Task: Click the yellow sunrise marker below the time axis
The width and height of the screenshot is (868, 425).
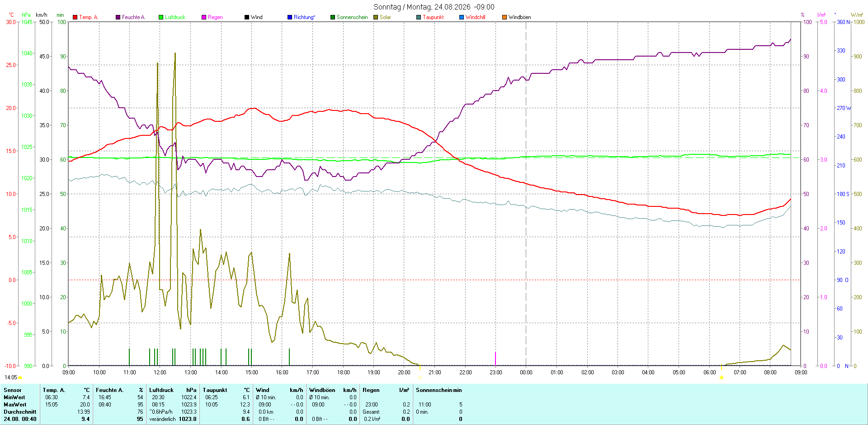Action: tap(722, 377)
